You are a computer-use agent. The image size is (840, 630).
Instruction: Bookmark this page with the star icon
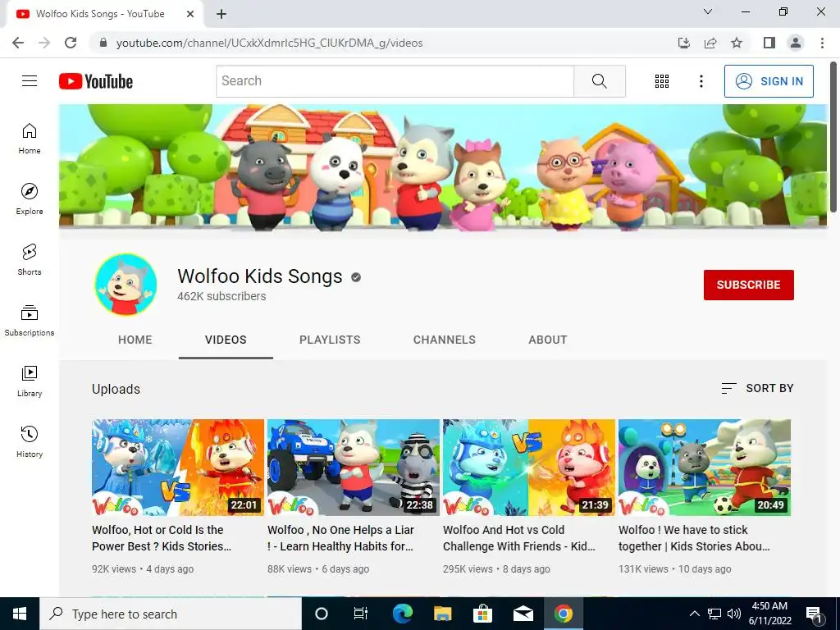click(737, 43)
